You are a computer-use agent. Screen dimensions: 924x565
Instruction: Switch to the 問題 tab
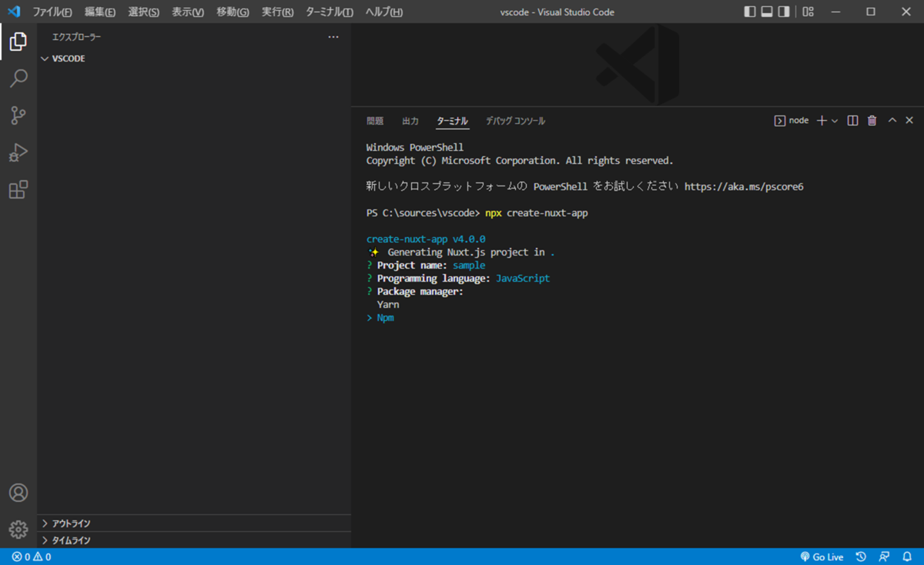pos(375,121)
